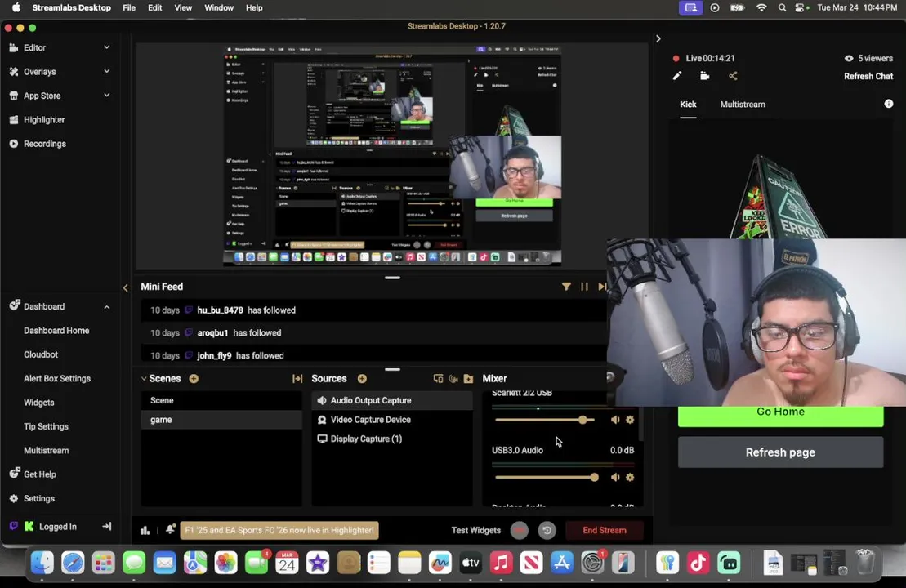Open Recordings in the sidebar
This screenshot has height=588, width=906.
tap(44, 144)
